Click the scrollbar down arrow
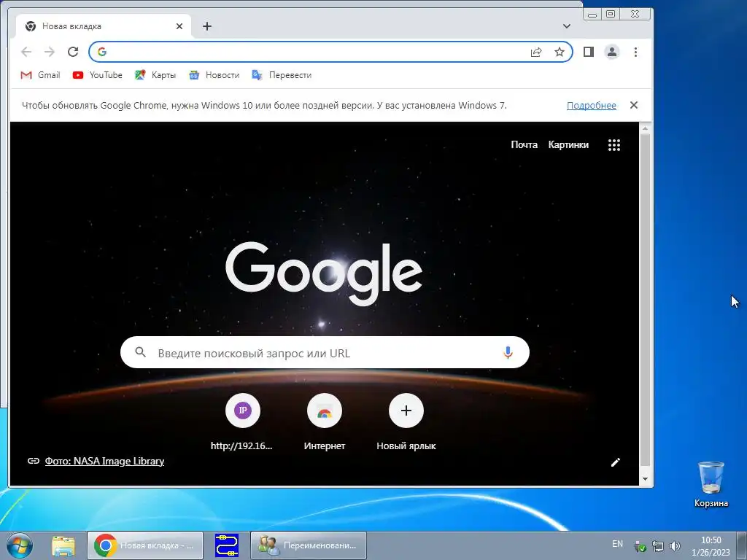 [x=645, y=479]
